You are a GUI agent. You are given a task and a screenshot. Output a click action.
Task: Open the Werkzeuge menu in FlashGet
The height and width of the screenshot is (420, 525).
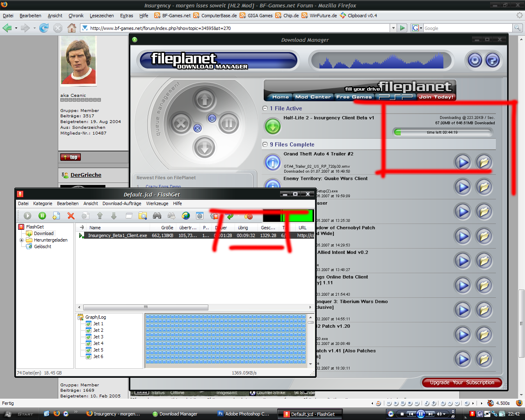pos(157,203)
